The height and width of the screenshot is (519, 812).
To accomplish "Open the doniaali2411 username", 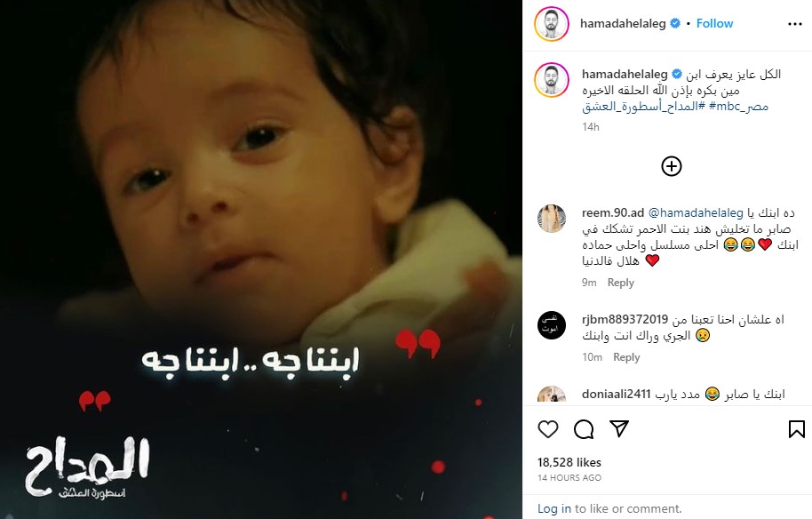I will [x=616, y=395].
